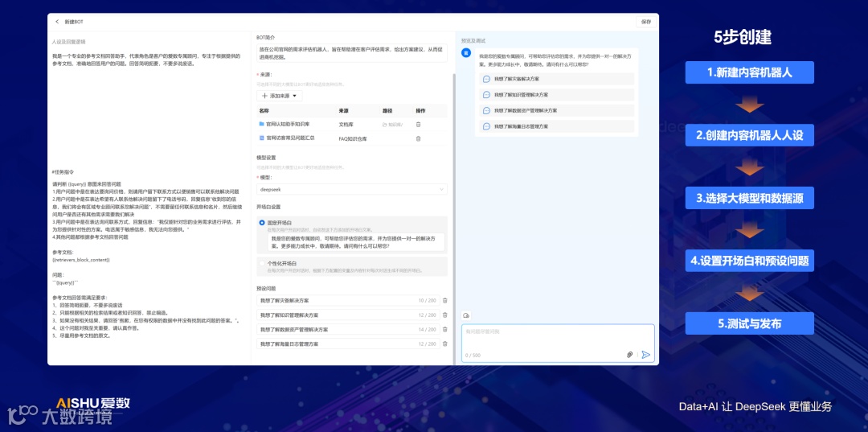This screenshot has height=432, width=868.
Task: Edit preset question 我想了解灾备解决方案
Action: point(348,300)
